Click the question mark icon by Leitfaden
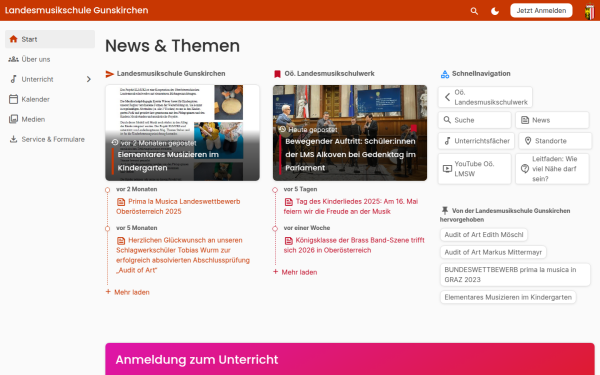Image resolution: width=600 pixels, height=375 pixels. pos(525,169)
